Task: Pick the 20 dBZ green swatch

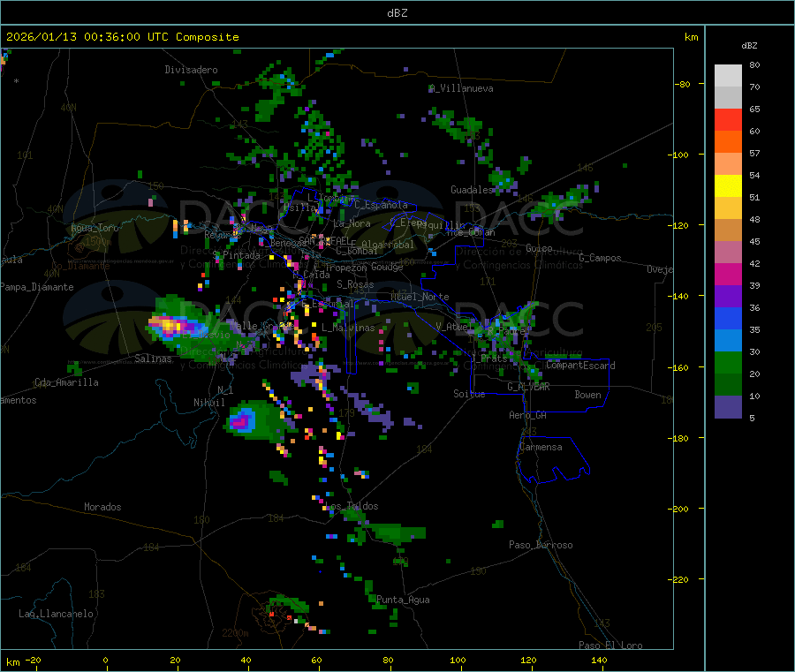Action: tap(728, 362)
